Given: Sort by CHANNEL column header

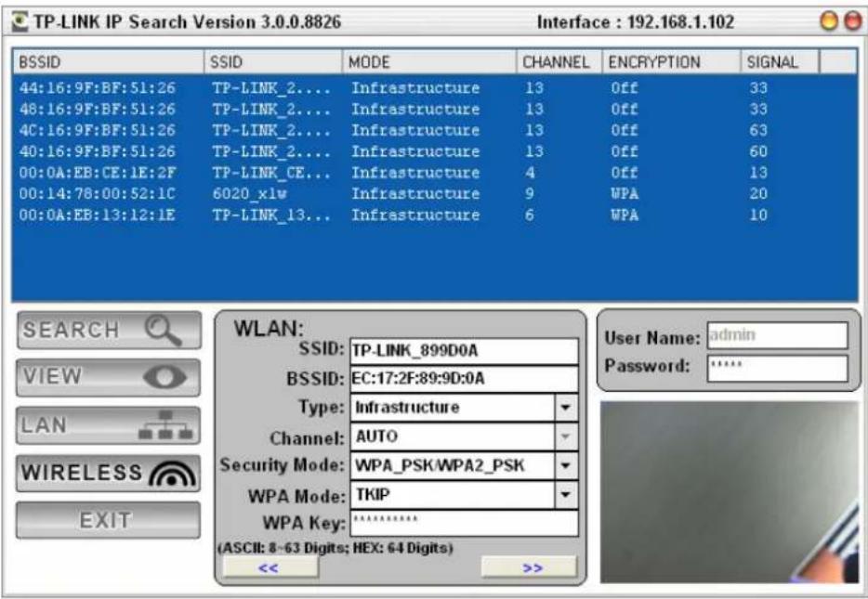Looking at the screenshot, I should pyautogui.click(x=559, y=62).
